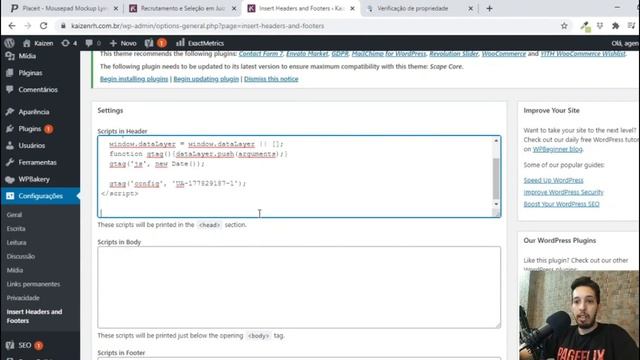Open ExactMetrics in the admin bar
The height and width of the screenshot is (360, 640).
point(200,43)
